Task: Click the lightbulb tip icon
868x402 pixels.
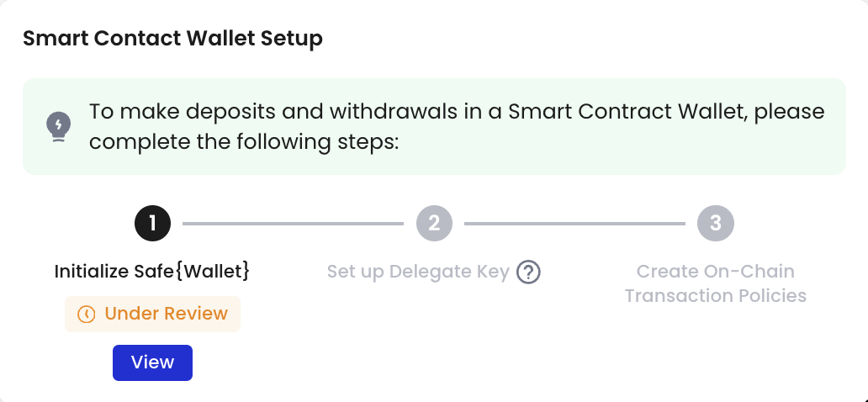Action: pyautogui.click(x=58, y=127)
